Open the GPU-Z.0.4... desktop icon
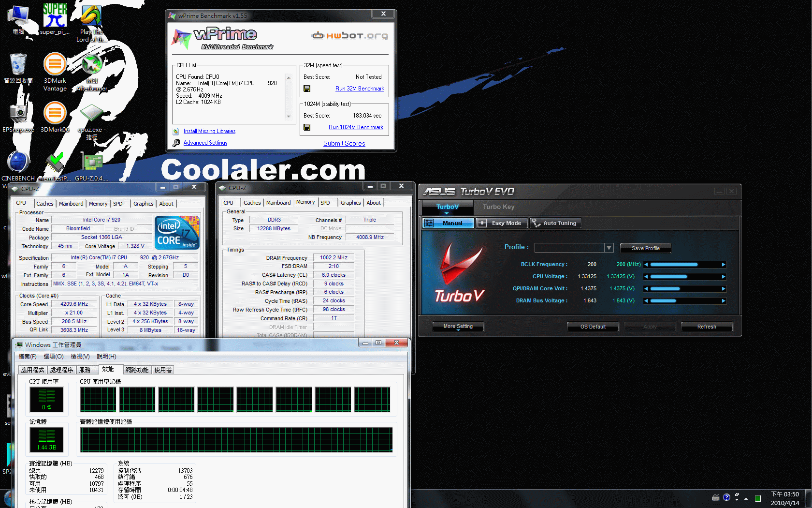This screenshot has height=508, width=812. point(92,166)
